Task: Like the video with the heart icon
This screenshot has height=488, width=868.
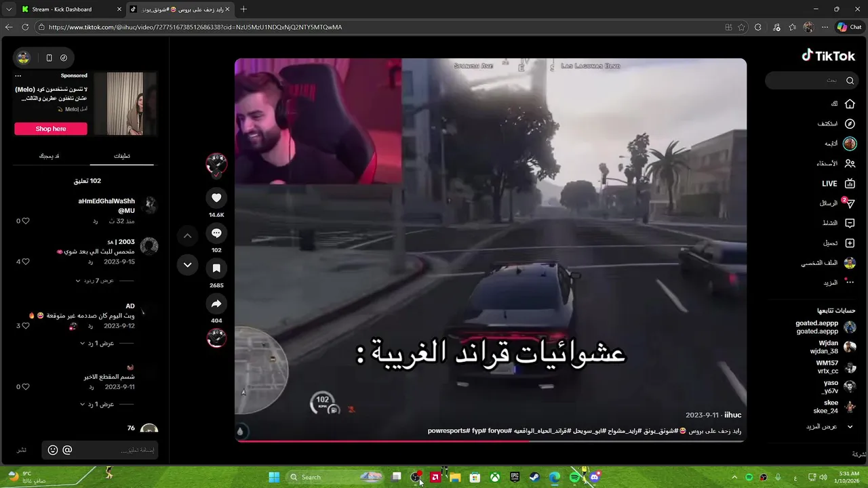Action: coord(216,198)
